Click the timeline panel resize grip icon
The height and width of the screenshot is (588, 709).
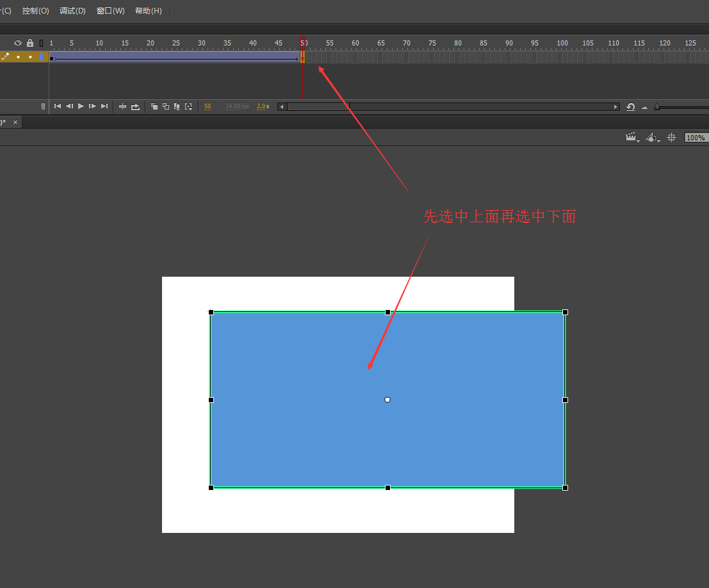tap(43, 106)
